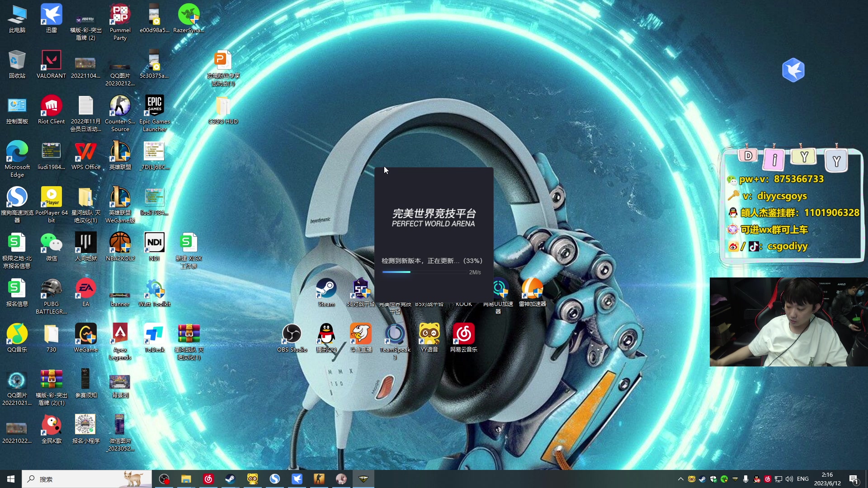Select the 新建 XLSX 工作表 file
868x488 pixels.
pos(189,251)
